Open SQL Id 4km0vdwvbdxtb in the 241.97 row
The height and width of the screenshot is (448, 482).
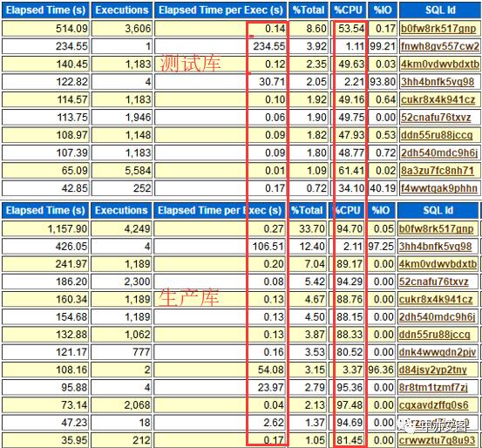[438, 264]
